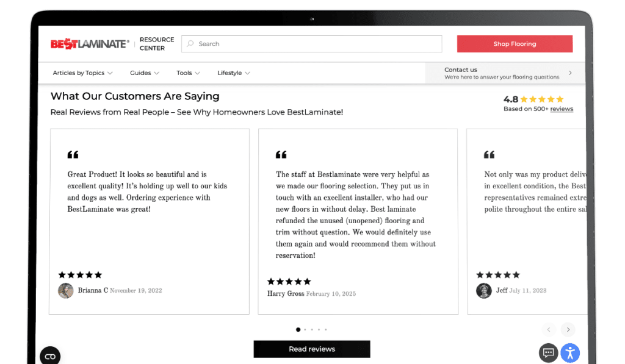Focus the Search input field
625x364 pixels.
point(312,44)
